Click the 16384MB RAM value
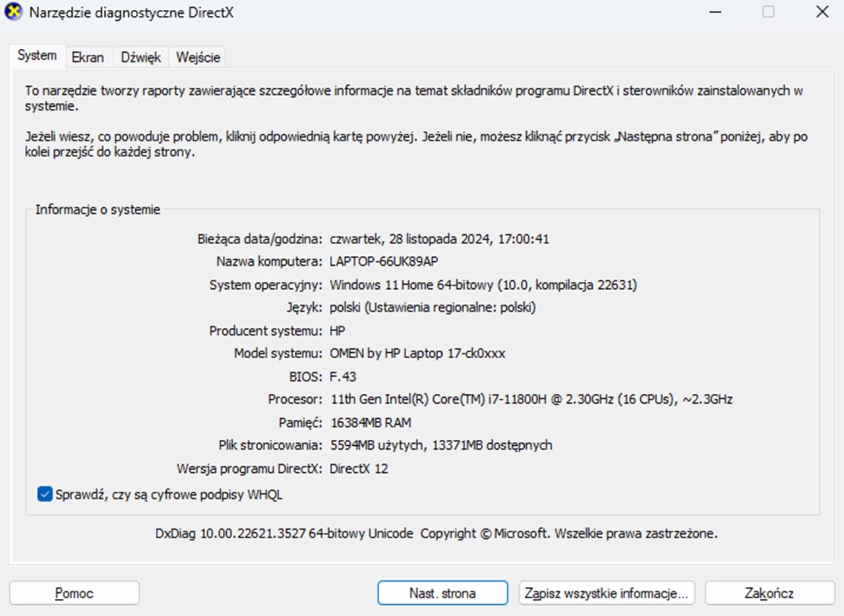Image resolution: width=844 pixels, height=616 pixels. pos(370,422)
